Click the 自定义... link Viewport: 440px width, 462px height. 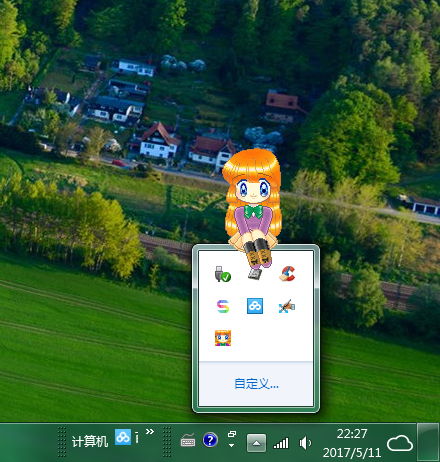tap(256, 384)
